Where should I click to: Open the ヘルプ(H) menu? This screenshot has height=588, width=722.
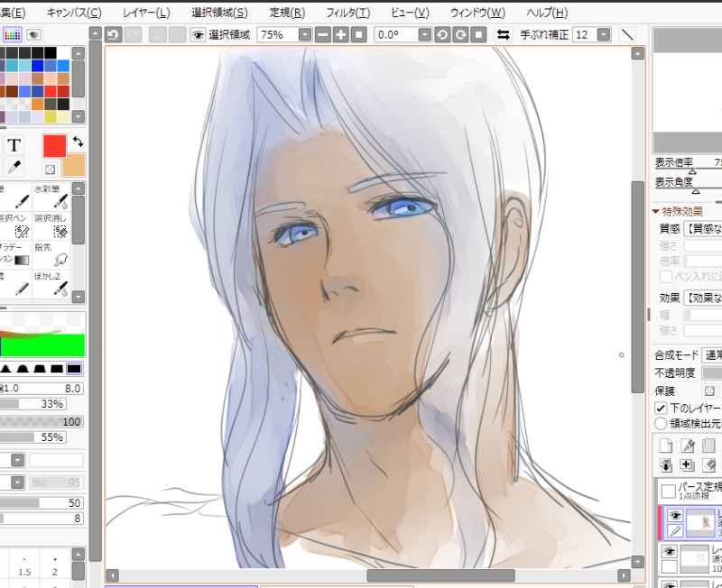coord(547,13)
